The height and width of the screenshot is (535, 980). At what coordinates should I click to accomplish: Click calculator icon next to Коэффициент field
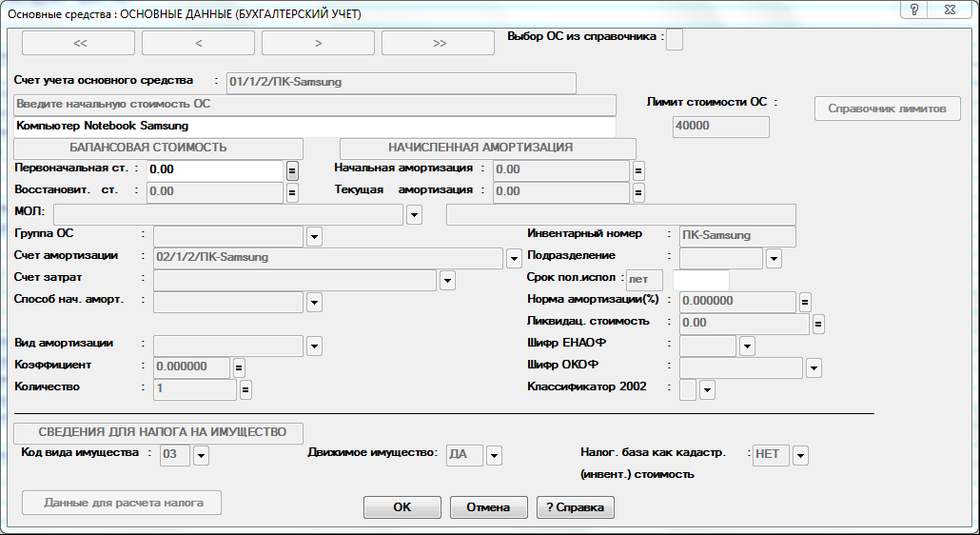click(x=240, y=367)
